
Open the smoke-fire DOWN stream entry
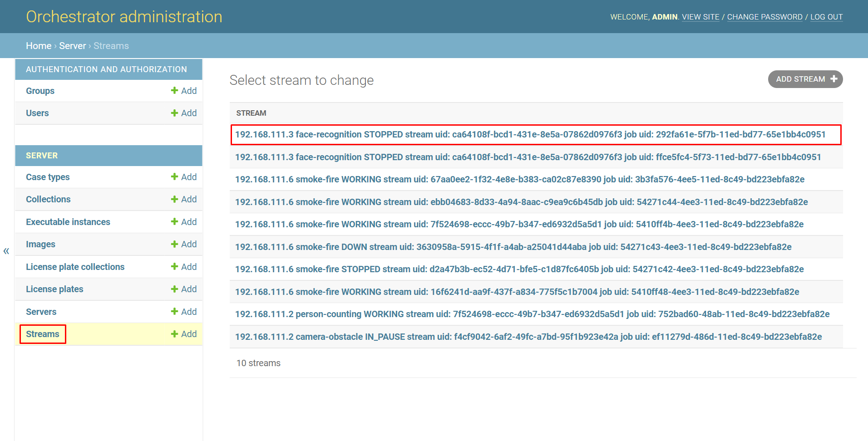(x=513, y=247)
